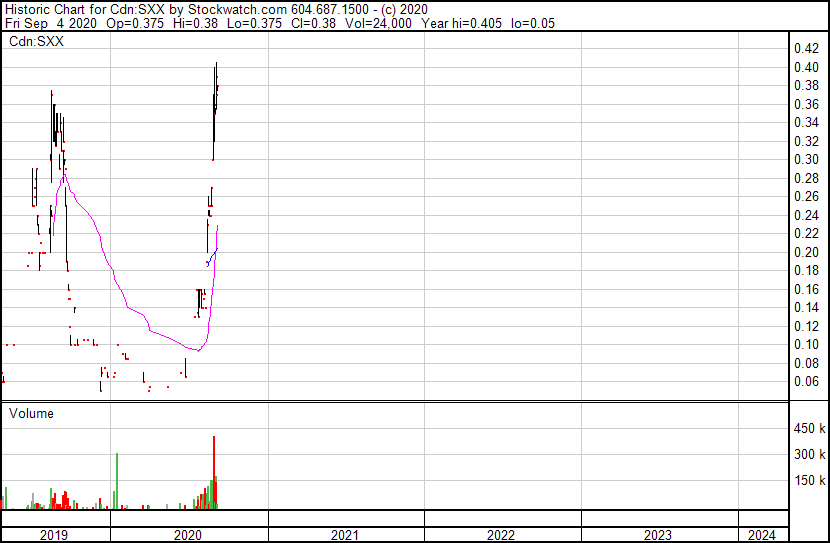Click the 0.34 price axis label
Image resolution: width=830 pixels, height=543 pixels.
point(806,123)
